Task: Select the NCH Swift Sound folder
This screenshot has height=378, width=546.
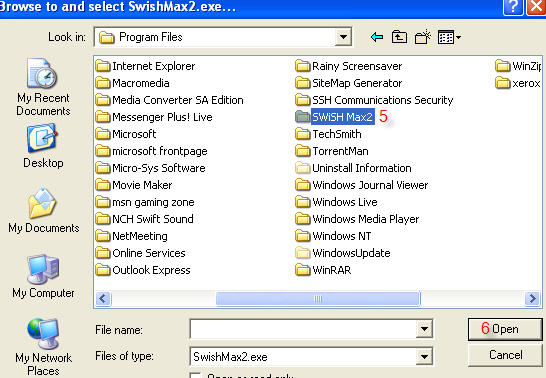Action: [x=145, y=219]
